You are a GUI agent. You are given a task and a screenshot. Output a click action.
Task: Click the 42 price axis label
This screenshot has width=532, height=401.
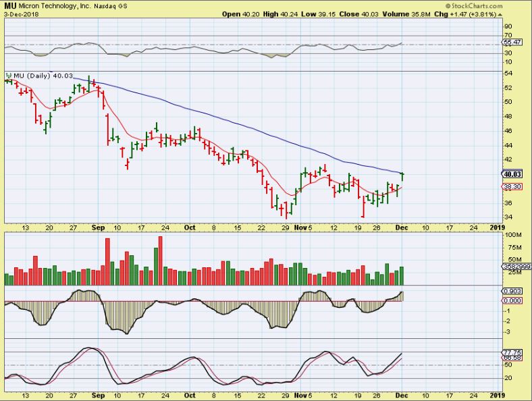[x=508, y=160]
